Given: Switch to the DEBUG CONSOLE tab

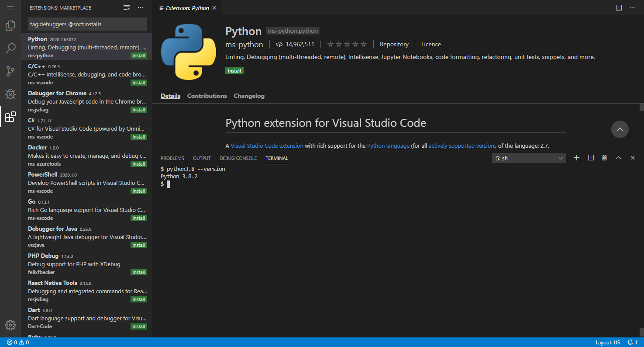Looking at the screenshot, I should tap(238, 158).
